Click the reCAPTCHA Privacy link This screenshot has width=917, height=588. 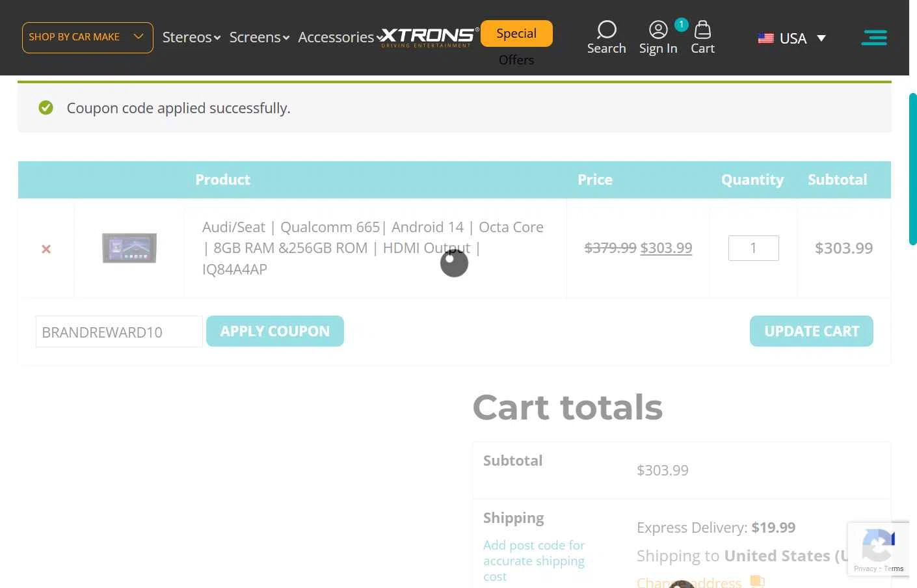pos(865,568)
